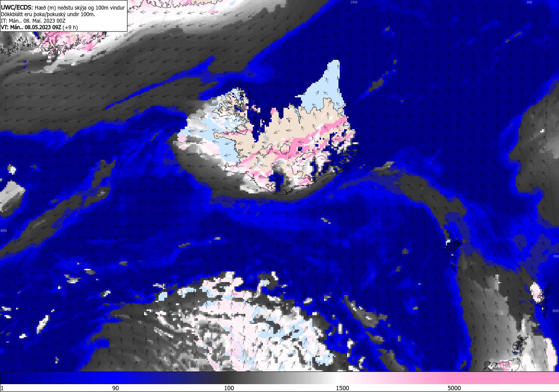
Task: Click the '5000' value on the color scale
Action: point(454,388)
